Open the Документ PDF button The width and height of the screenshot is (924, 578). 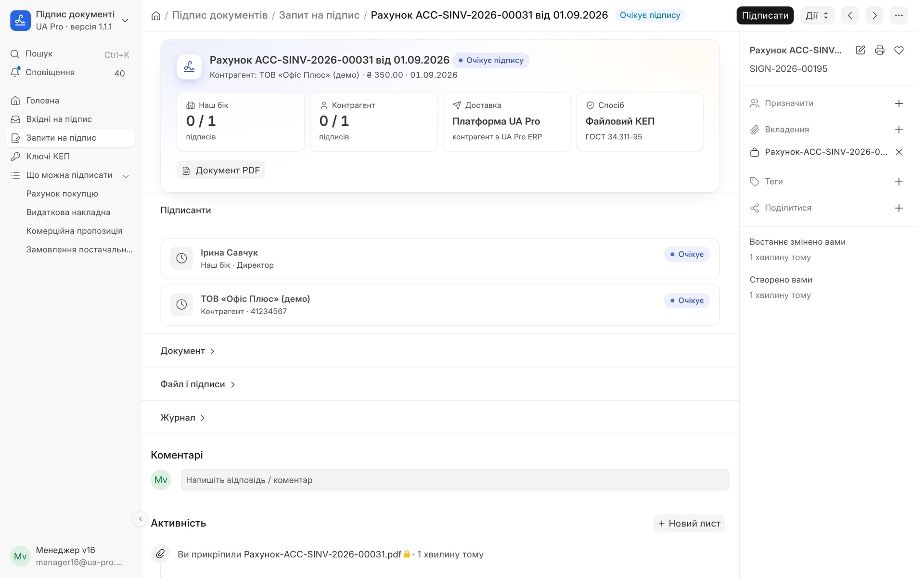click(x=220, y=171)
